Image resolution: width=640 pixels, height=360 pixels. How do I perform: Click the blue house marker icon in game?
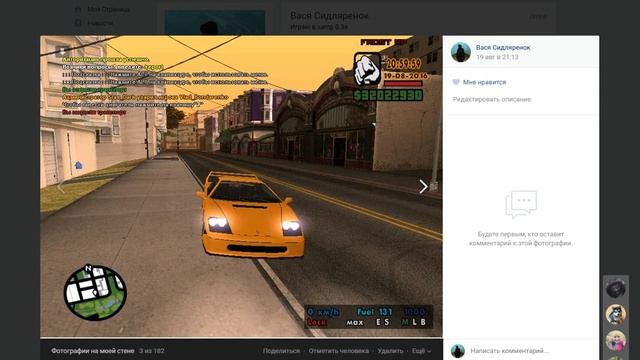tap(78, 165)
